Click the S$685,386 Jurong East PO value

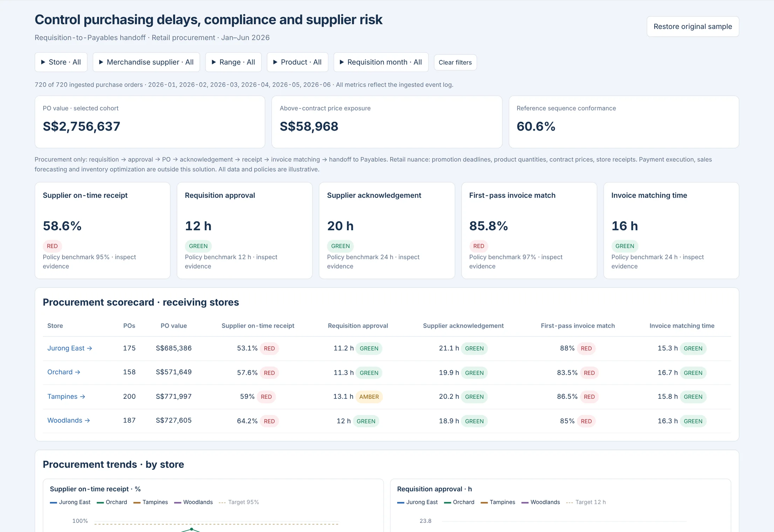[x=174, y=348]
